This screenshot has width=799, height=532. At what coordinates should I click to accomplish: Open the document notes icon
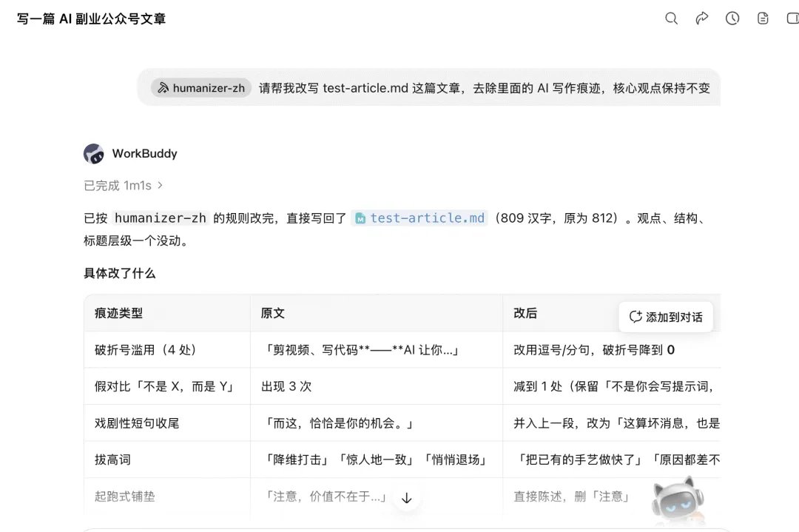tap(763, 18)
